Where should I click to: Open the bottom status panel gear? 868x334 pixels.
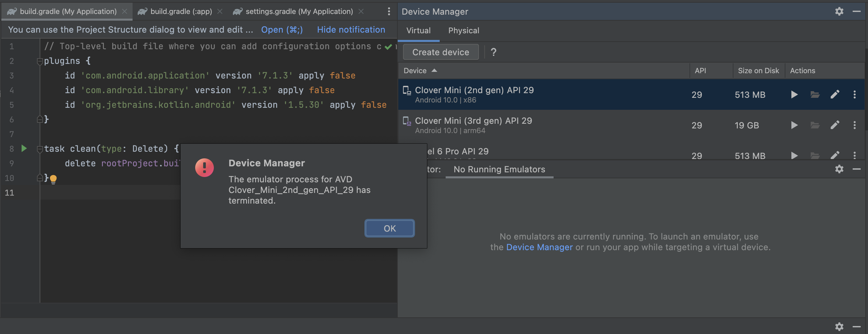click(x=839, y=327)
